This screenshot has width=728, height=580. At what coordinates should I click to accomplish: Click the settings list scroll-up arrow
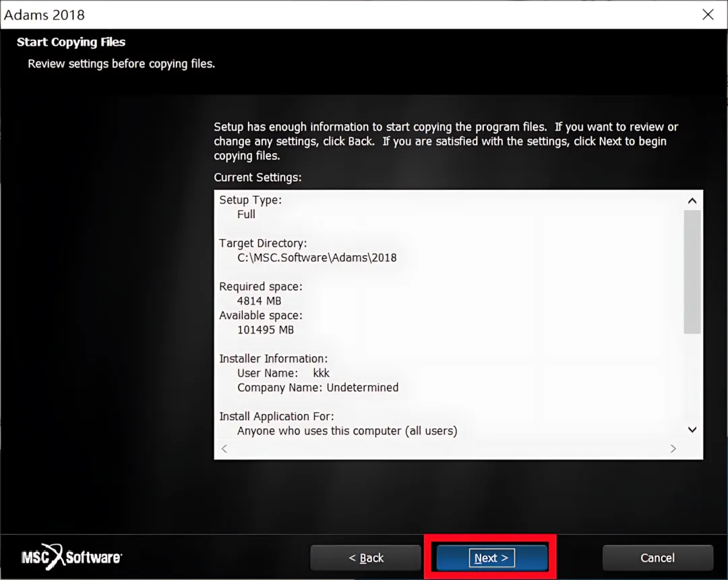pos(692,201)
